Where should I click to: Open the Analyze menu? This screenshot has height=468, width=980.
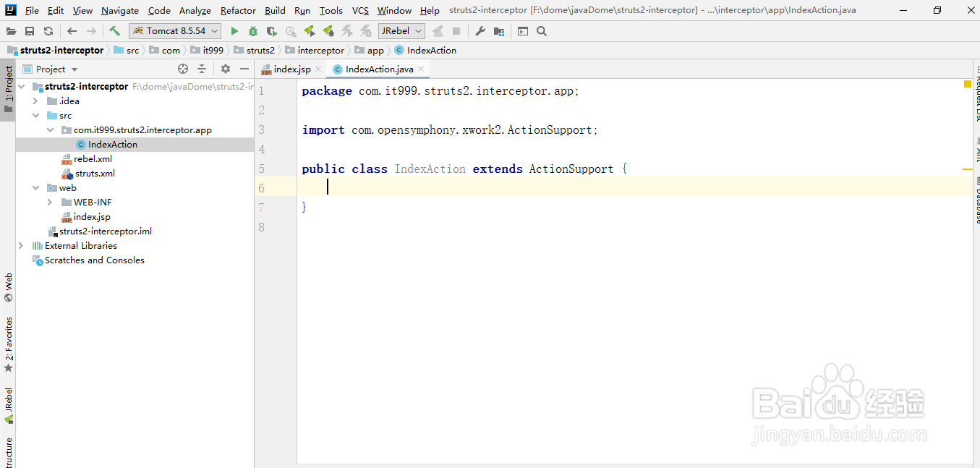tap(195, 11)
